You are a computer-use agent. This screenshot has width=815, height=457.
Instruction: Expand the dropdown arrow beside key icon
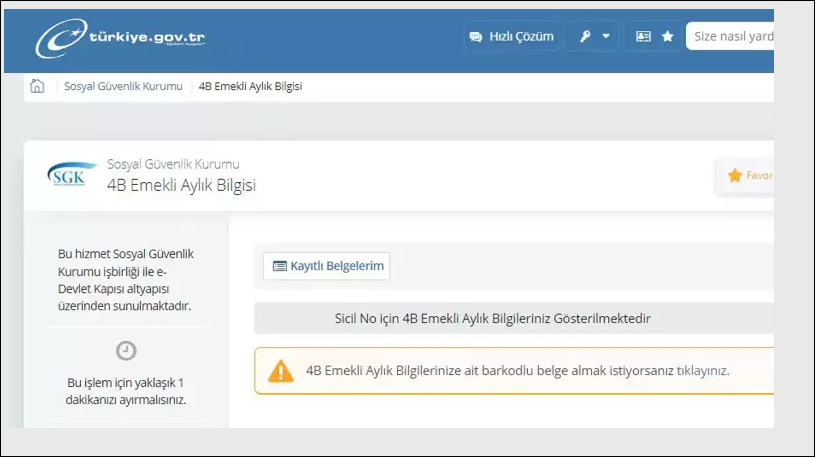coord(605,36)
